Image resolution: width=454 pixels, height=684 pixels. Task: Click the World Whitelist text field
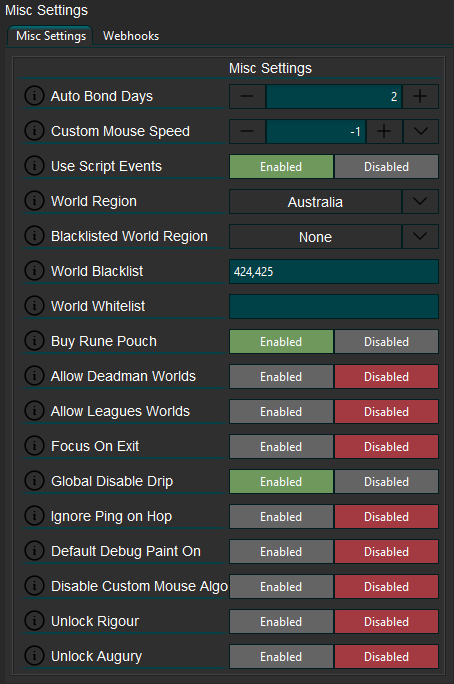tap(334, 306)
